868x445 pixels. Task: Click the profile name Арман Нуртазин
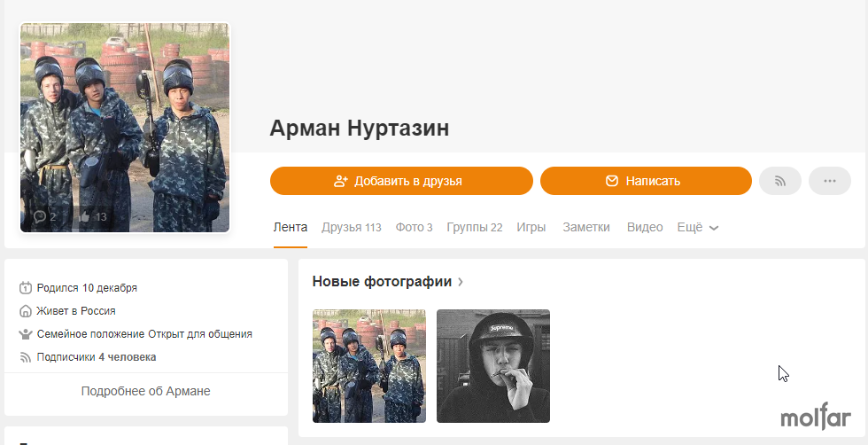point(360,128)
